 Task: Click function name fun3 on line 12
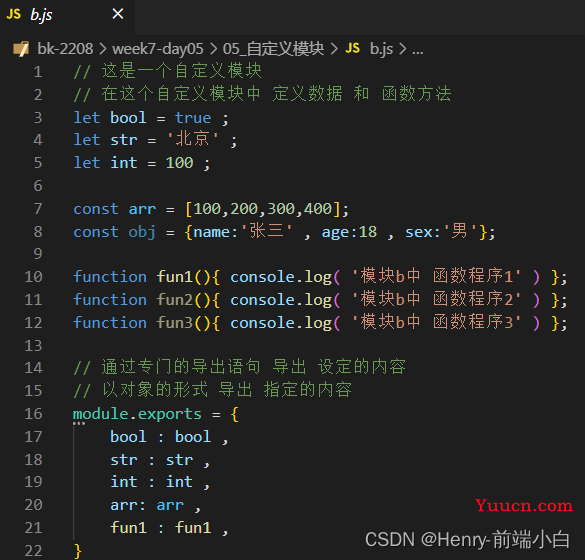[x=175, y=323]
